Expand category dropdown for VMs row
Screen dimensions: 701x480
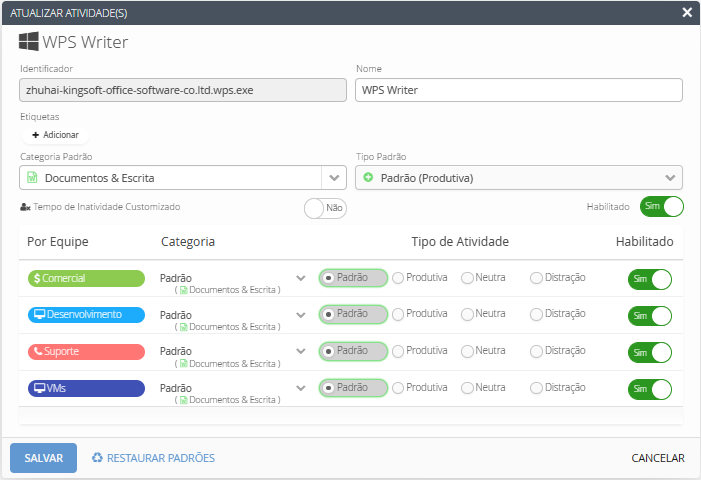(x=301, y=388)
